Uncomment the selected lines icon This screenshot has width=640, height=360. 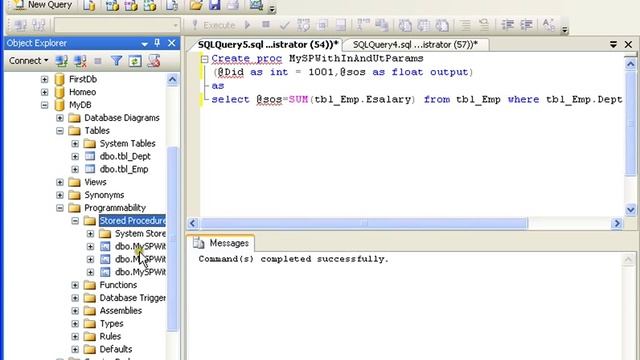[x=484, y=25]
